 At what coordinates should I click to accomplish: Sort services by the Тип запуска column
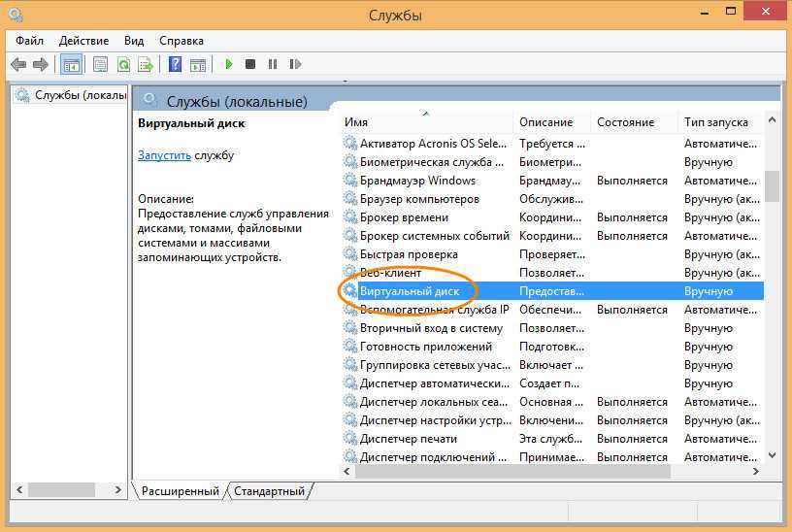(x=716, y=122)
